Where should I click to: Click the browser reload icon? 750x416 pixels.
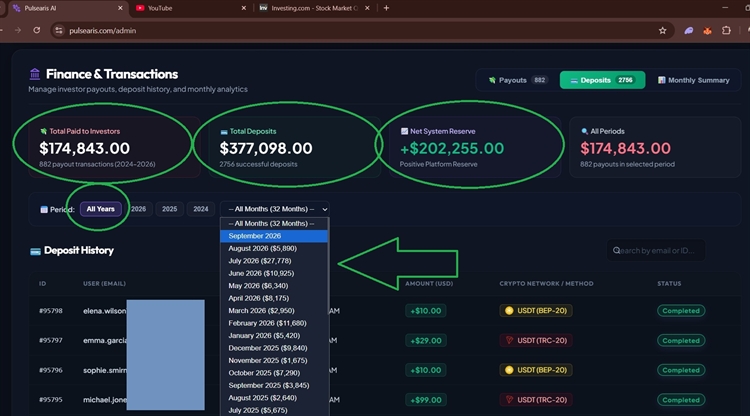37,30
